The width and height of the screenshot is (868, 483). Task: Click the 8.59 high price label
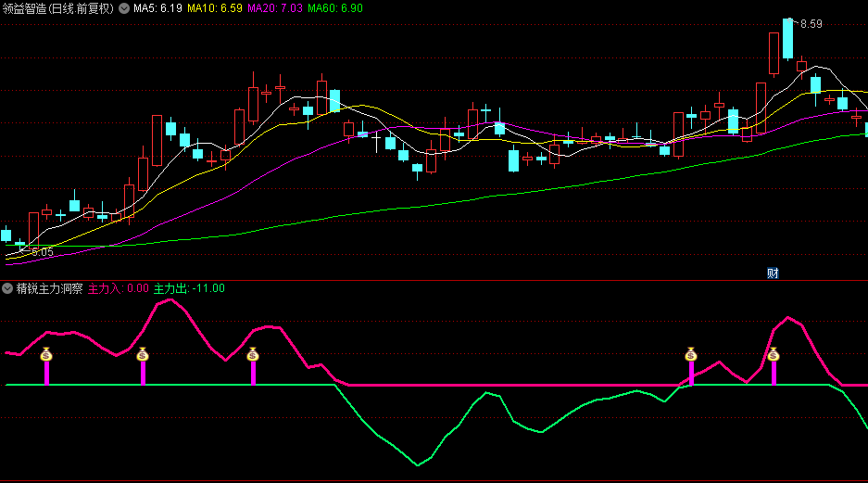coord(811,24)
